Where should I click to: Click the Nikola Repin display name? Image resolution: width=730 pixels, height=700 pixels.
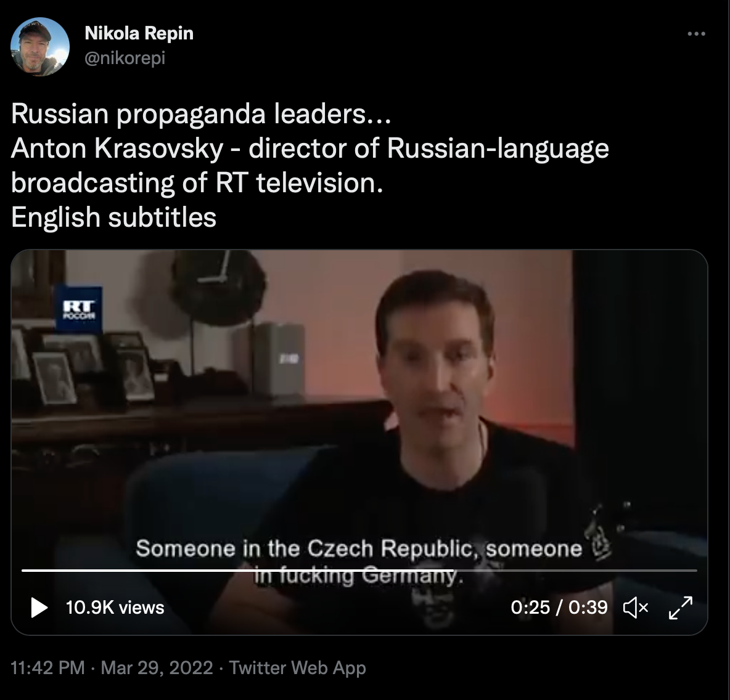(x=139, y=33)
